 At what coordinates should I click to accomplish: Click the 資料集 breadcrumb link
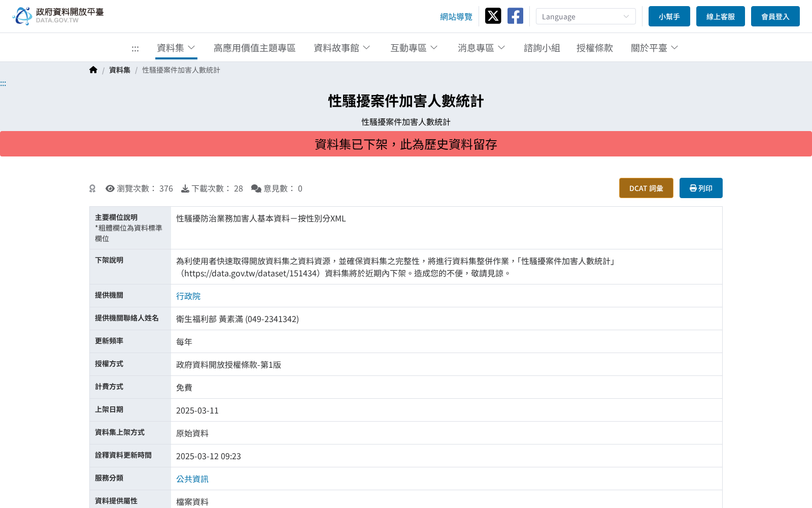point(120,70)
